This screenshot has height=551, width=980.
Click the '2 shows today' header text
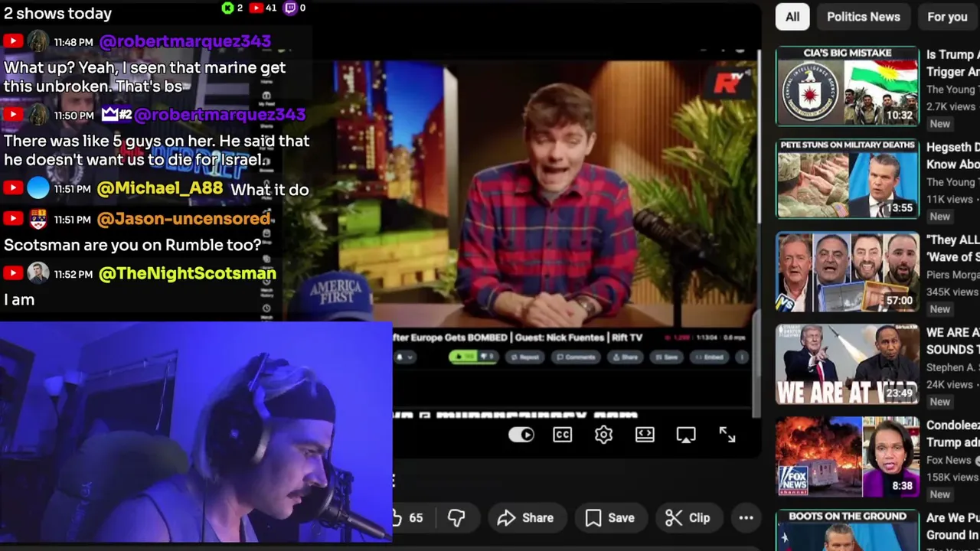tap(57, 13)
